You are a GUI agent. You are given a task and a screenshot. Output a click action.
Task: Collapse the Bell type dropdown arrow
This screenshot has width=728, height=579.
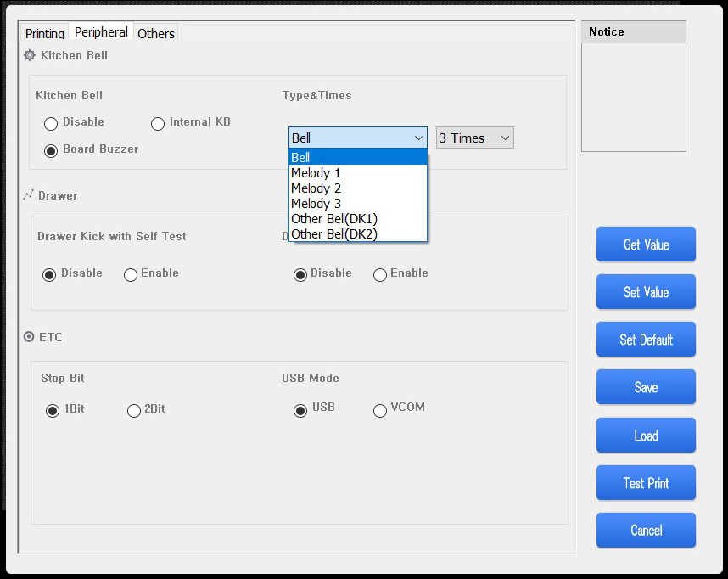pos(418,138)
